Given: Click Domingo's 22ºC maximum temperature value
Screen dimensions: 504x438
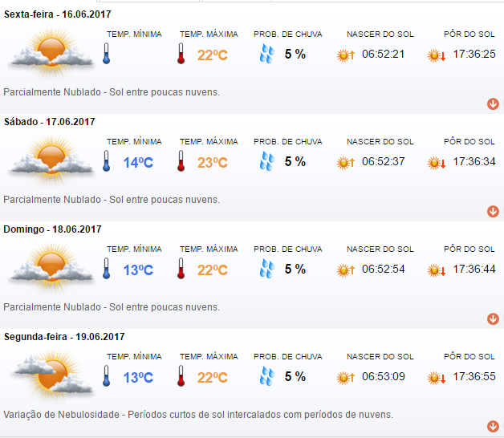Looking at the screenshot, I should [x=213, y=270].
